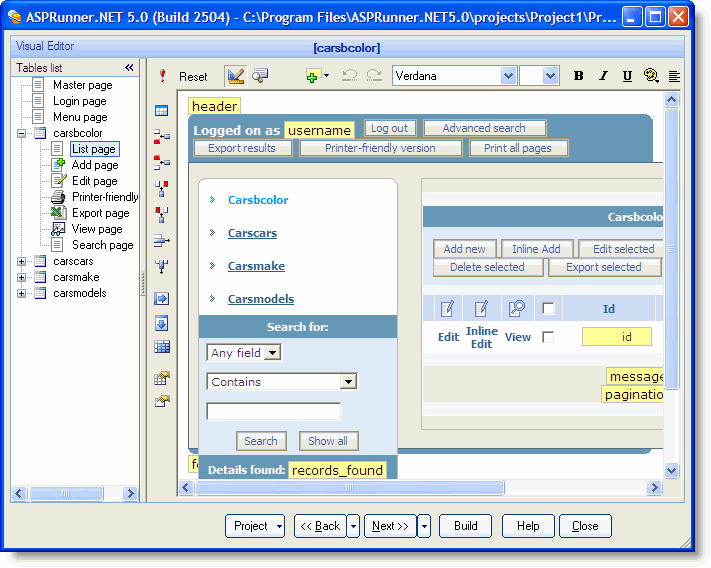Click the Next >> button

coord(390,526)
